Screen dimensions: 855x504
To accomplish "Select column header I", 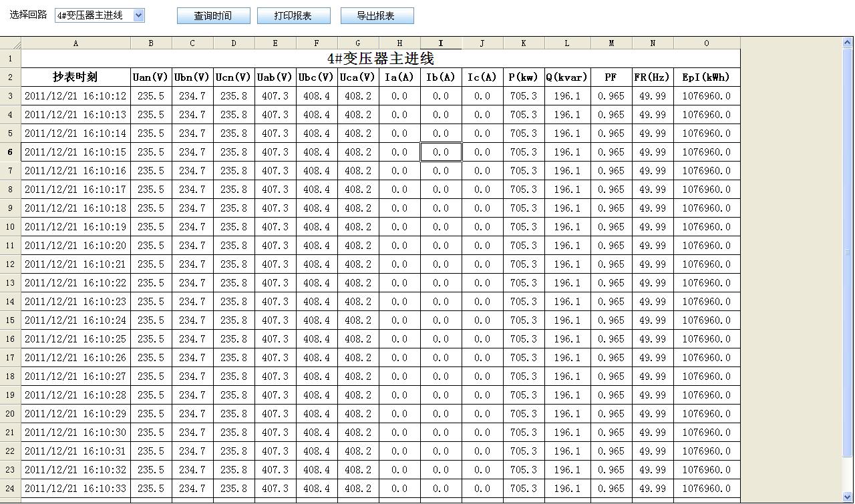I will (x=441, y=43).
